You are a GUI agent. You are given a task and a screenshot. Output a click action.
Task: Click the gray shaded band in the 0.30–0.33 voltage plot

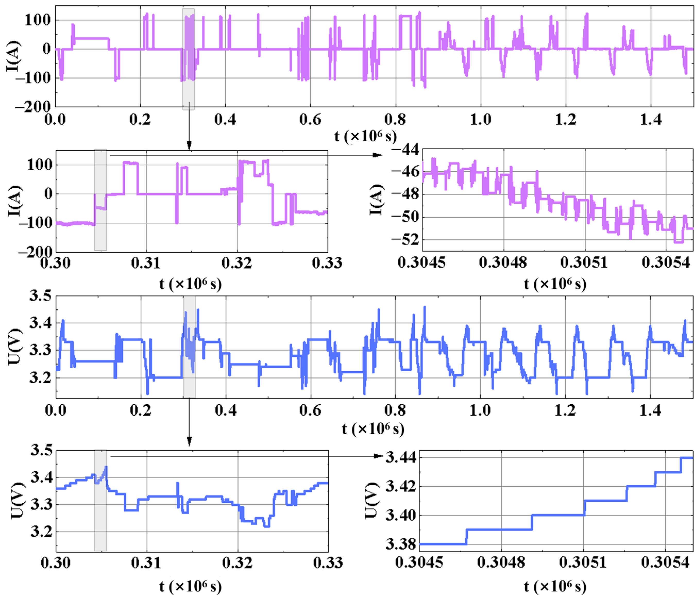pos(100,500)
